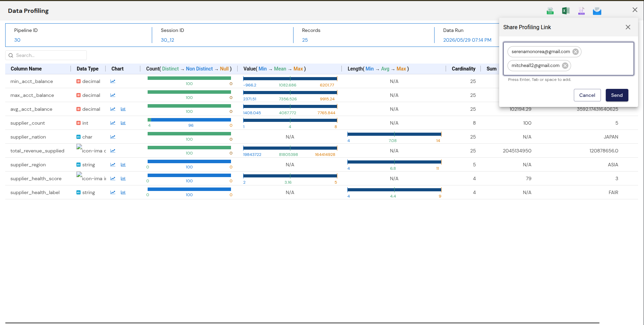The image size is (644, 325).
Task: Click the Send button
Action: tap(617, 95)
